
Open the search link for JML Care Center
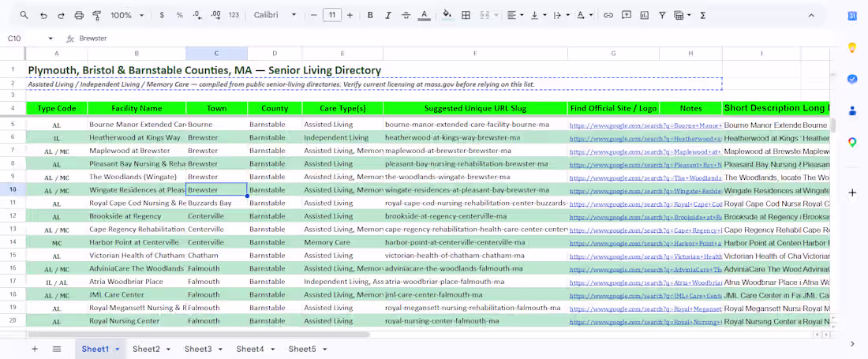(646, 296)
